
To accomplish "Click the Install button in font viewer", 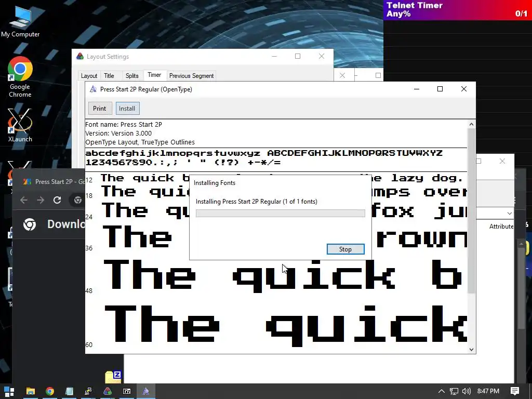I will pyautogui.click(x=127, y=109).
